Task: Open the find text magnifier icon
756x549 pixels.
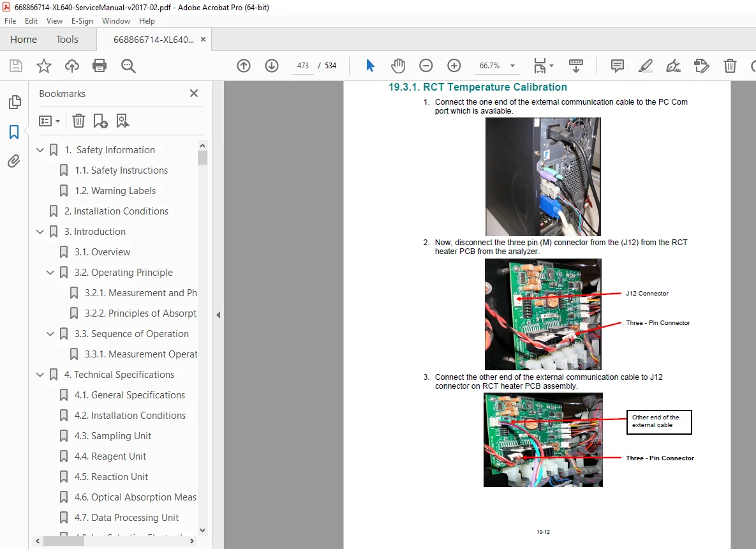Action: (x=128, y=66)
